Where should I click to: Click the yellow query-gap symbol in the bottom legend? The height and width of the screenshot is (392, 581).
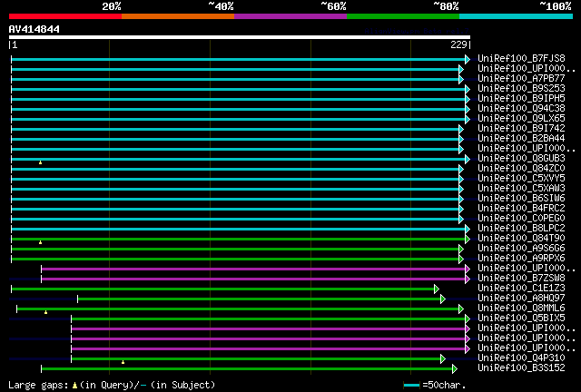(x=74, y=386)
